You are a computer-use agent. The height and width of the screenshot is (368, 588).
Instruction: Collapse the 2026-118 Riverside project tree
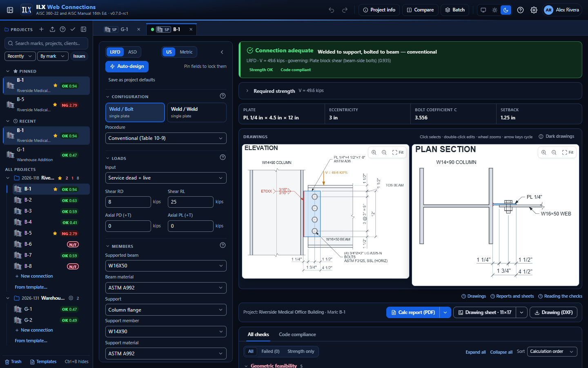coord(8,178)
